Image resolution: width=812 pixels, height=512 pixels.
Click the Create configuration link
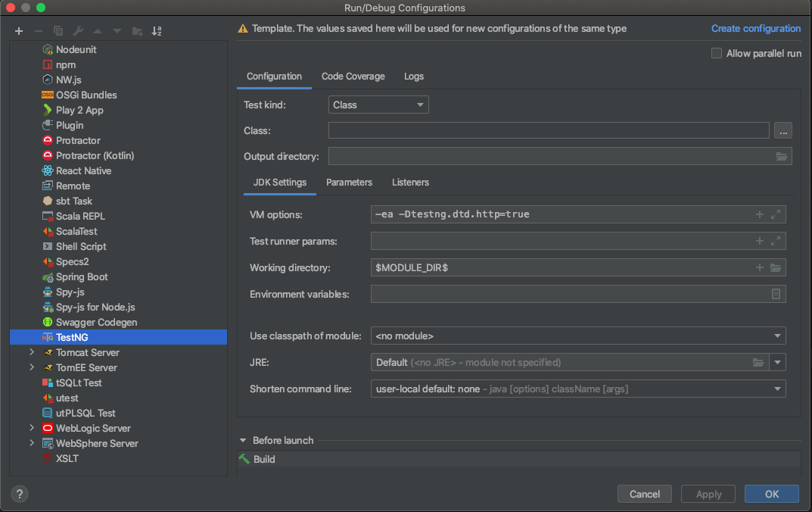click(755, 28)
